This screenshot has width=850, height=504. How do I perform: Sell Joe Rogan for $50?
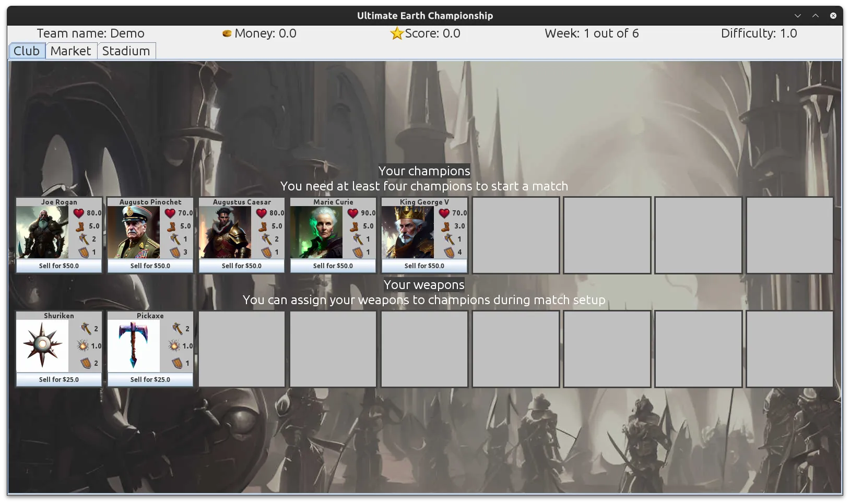pos(58,266)
